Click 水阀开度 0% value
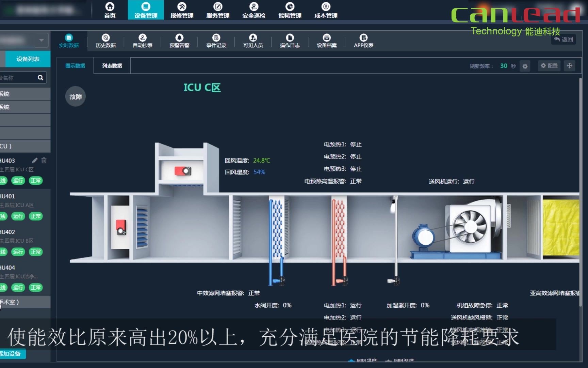 point(287,305)
